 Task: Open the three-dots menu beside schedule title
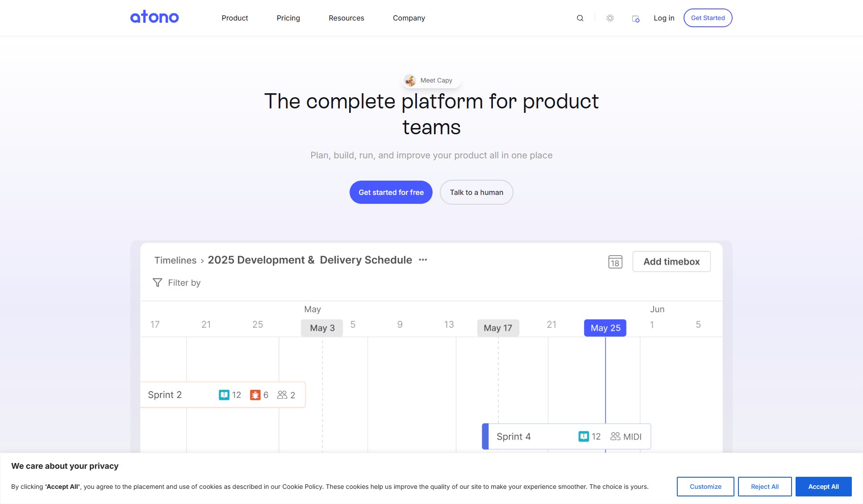[x=423, y=260]
